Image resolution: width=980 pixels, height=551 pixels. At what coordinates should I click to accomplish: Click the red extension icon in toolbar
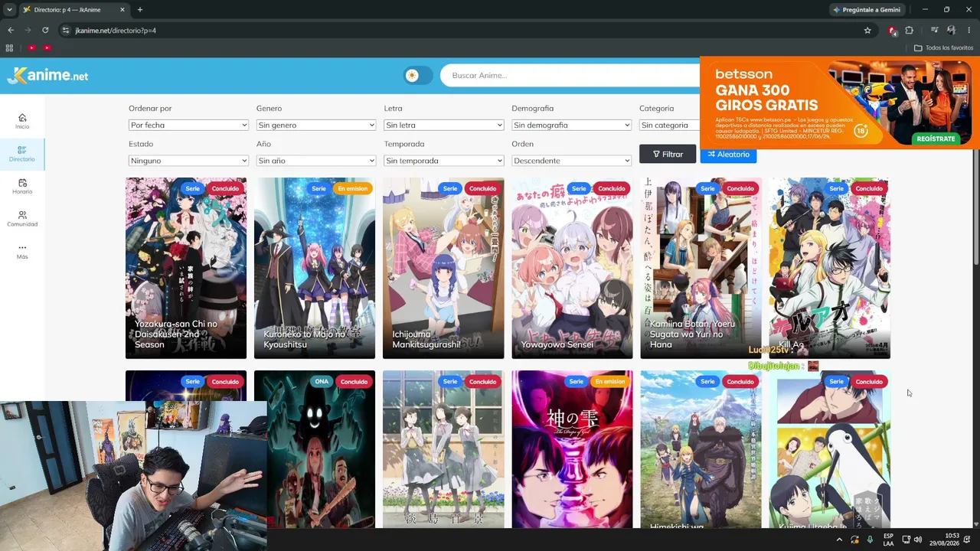click(x=892, y=31)
